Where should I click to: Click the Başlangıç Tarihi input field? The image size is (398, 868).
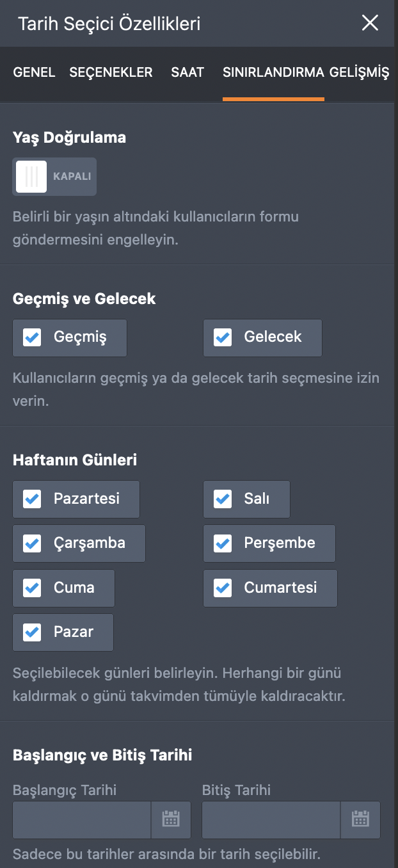coord(82,819)
